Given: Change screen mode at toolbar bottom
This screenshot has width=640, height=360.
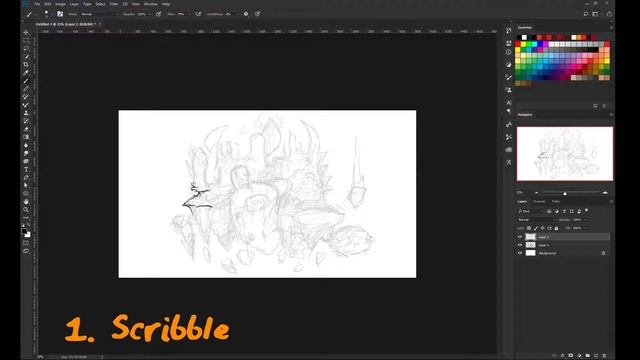Looking at the screenshot, I should [26, 251].
